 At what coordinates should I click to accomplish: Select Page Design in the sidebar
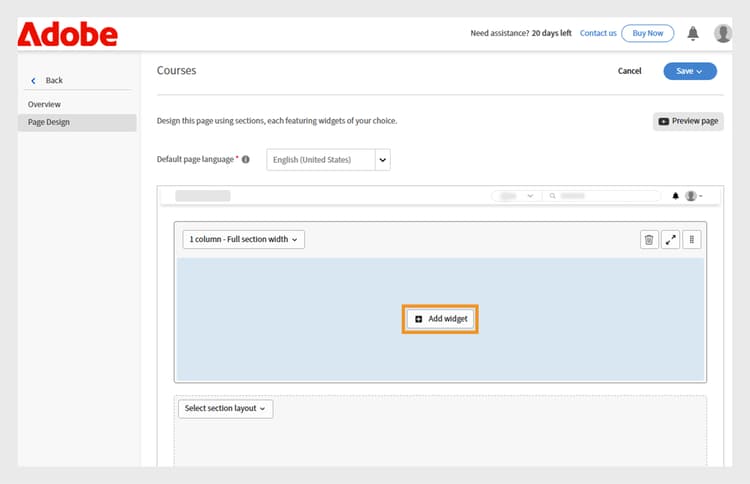click(49, 123)
